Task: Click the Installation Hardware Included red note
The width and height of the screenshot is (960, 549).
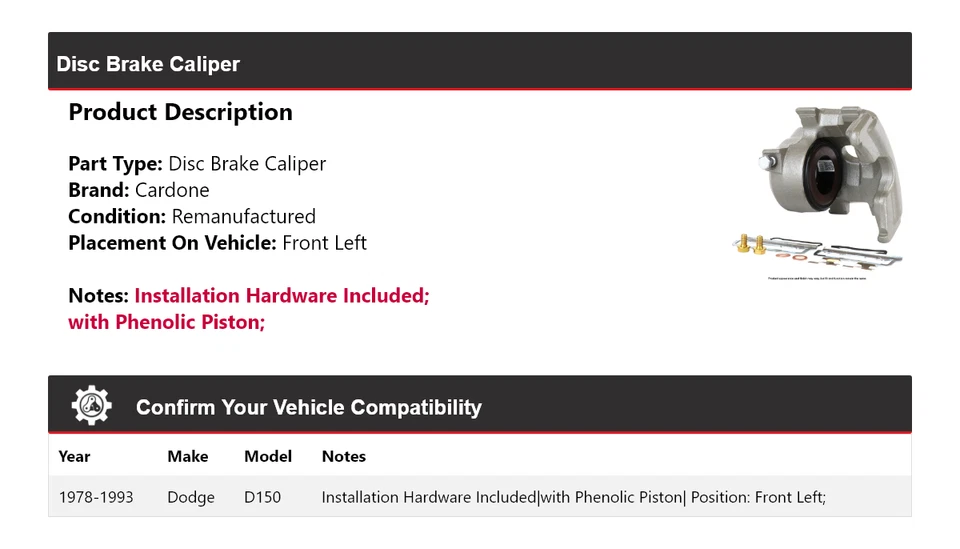Action: pos(281,296)
